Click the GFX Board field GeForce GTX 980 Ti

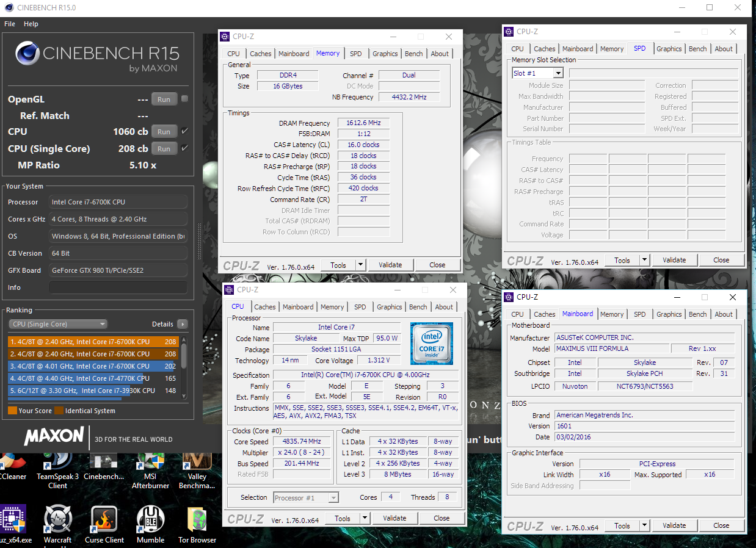click(118, 270)
